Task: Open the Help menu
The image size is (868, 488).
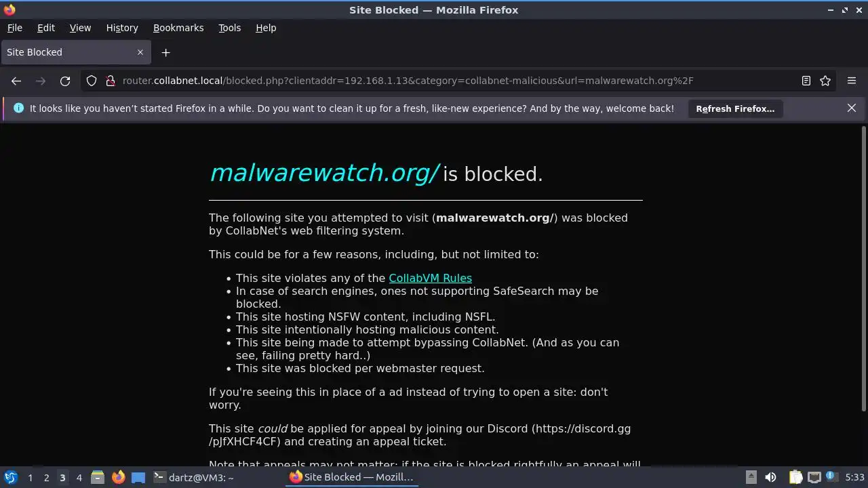Action: 266,28
